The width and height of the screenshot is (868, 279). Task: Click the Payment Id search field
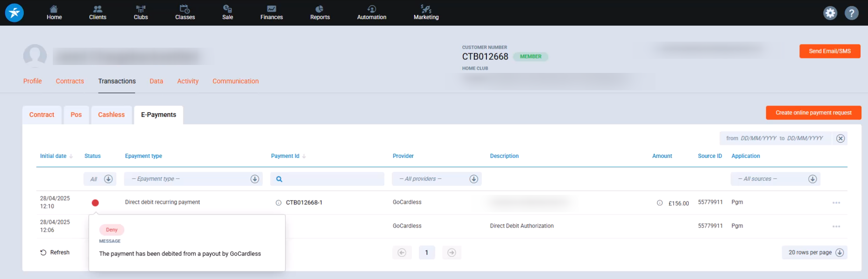point(332,179)
